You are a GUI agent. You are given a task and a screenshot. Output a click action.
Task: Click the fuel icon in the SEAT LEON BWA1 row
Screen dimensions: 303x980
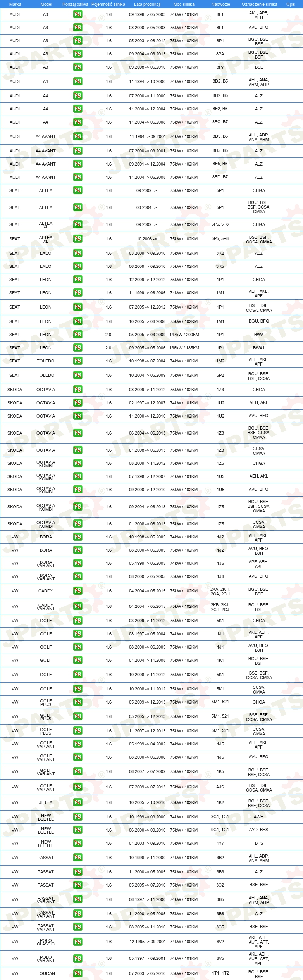(77, 348)
